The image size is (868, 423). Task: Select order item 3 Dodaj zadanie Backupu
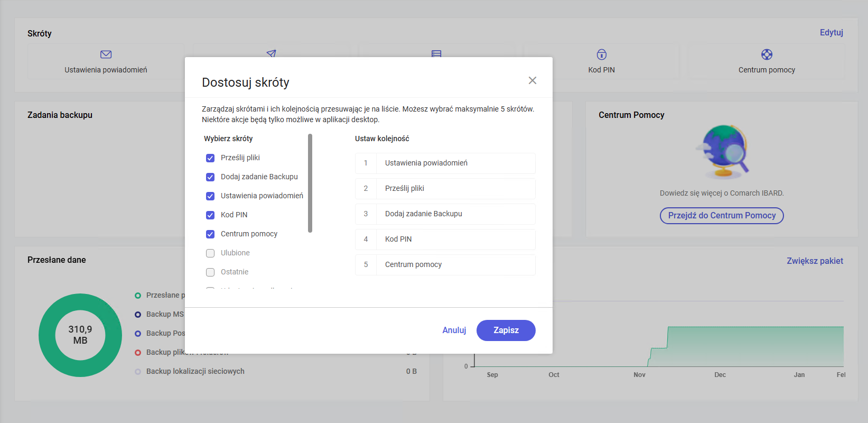(x=445, y=214)
